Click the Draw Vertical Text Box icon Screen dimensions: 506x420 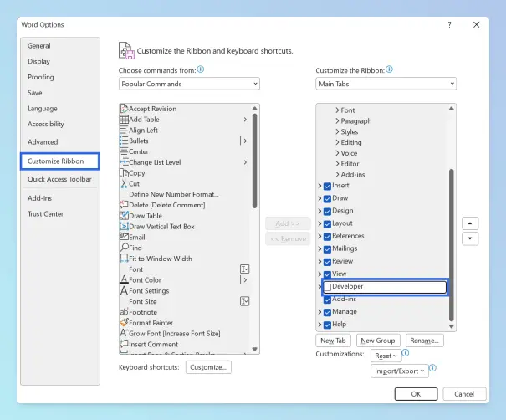124,226
